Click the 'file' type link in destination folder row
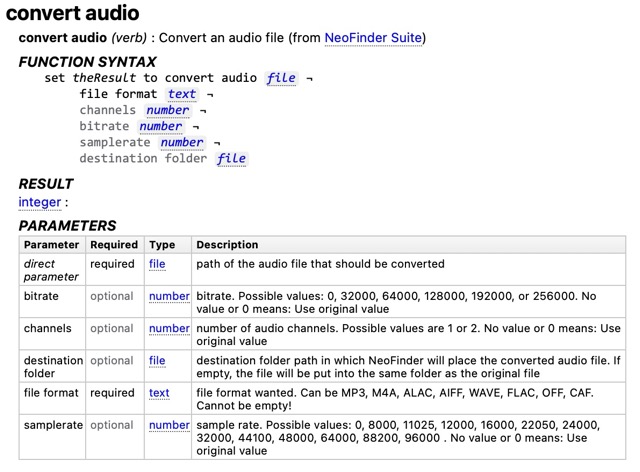This screenshot has width=640, height=472. 157,360
